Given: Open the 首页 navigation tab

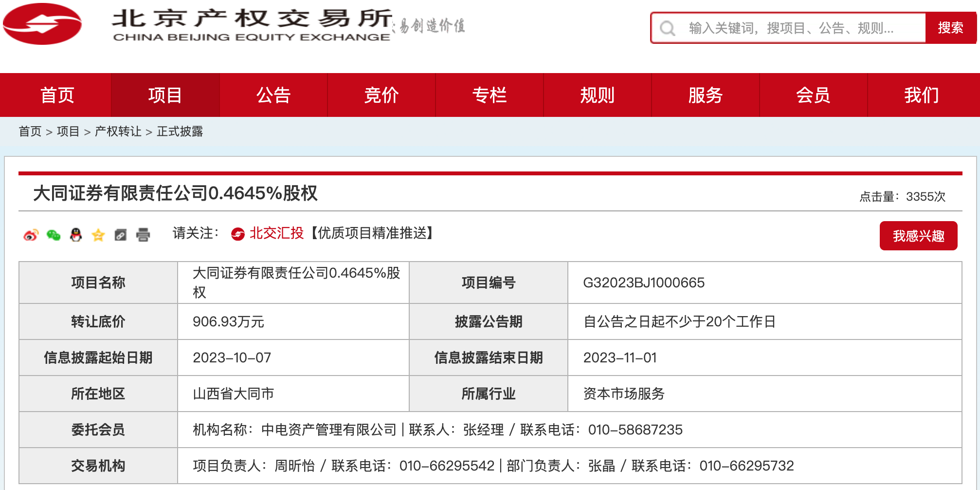Looking at the screenshot, I should [56, 95].
